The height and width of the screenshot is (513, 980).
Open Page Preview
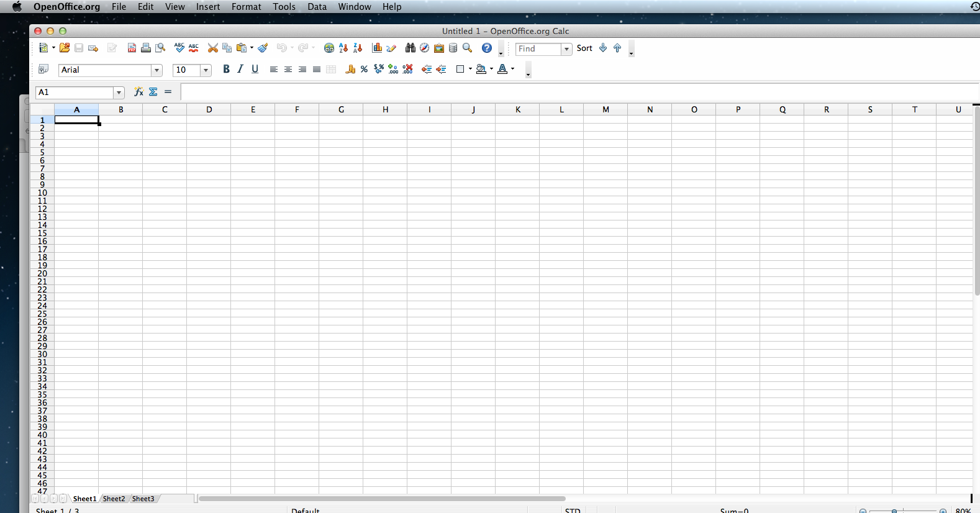(160, 48)
